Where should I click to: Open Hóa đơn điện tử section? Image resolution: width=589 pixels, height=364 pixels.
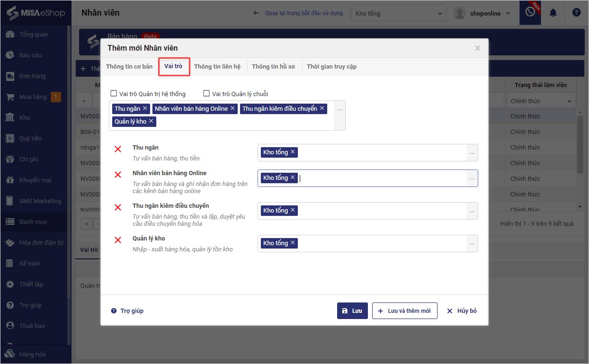pyautogui.click(x=41, y=243)
